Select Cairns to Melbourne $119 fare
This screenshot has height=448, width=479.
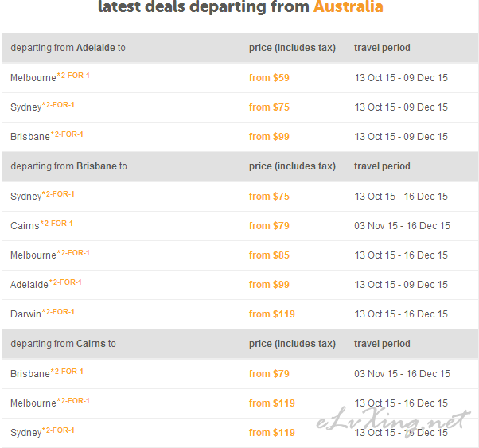[x=271, y=403]
